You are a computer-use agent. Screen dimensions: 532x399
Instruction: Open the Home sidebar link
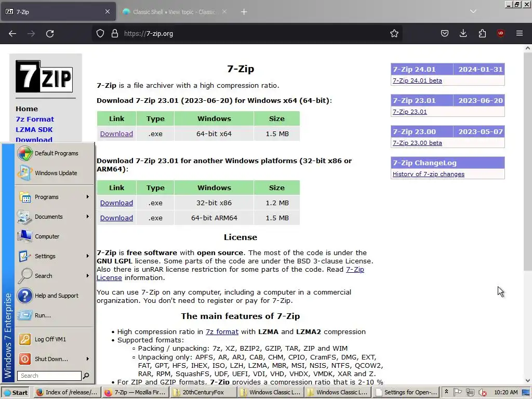click(x=27, y=109)
